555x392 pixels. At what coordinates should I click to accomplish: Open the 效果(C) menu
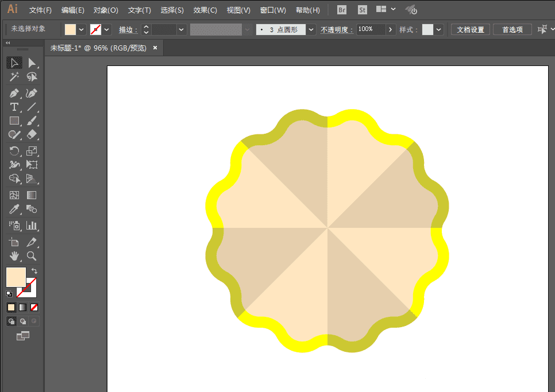pos(205,10)
